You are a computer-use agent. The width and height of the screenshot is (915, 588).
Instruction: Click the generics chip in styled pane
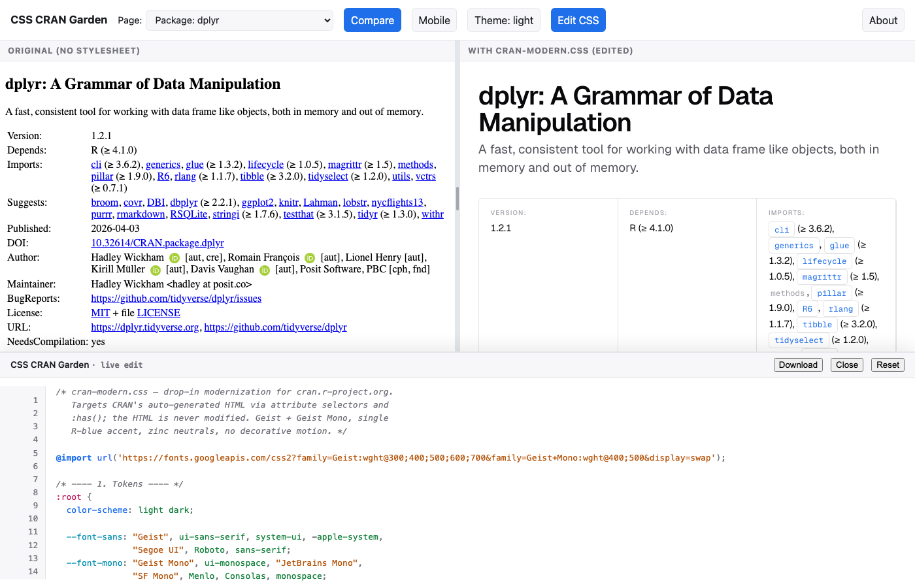(794, 246)
